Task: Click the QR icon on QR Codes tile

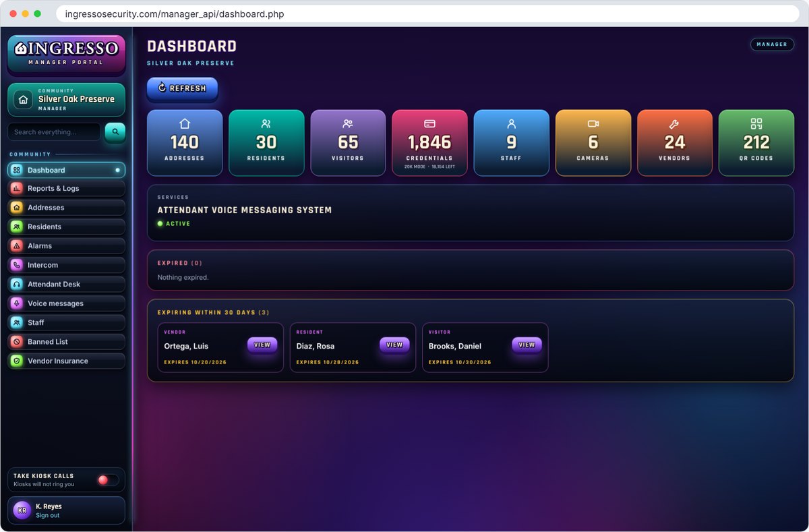Action: tap(756, 124)
